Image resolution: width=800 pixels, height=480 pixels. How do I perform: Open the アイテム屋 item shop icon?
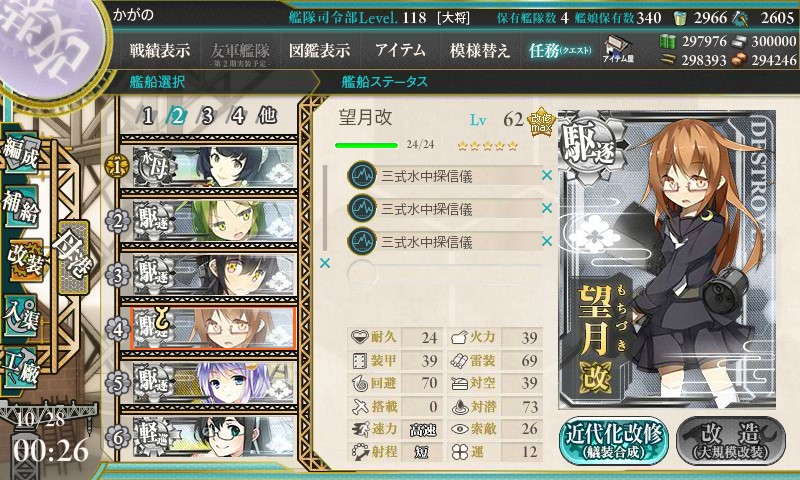point(618,49)
